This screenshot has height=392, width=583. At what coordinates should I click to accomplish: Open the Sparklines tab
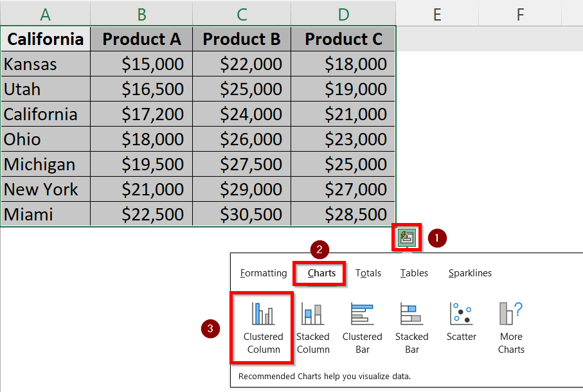click(470, 273)
